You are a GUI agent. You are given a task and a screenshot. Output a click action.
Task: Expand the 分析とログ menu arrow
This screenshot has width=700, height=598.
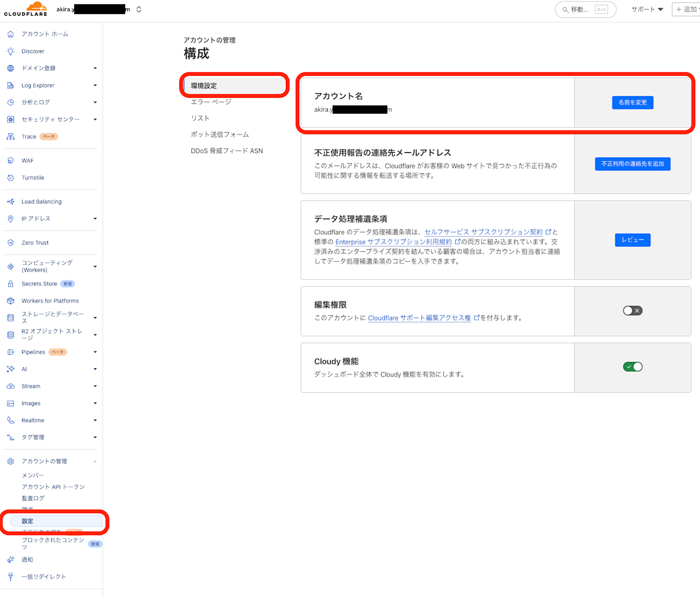click(95, 102)
